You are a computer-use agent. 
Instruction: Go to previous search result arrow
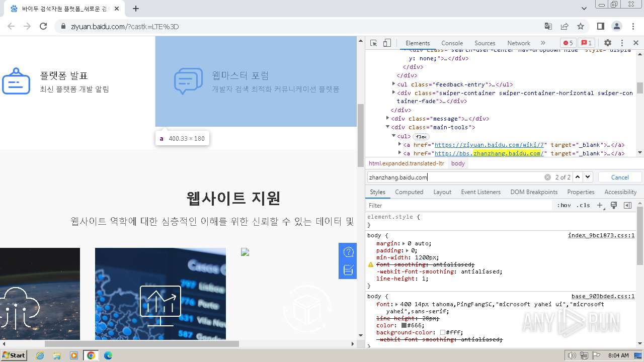(578, 177)
